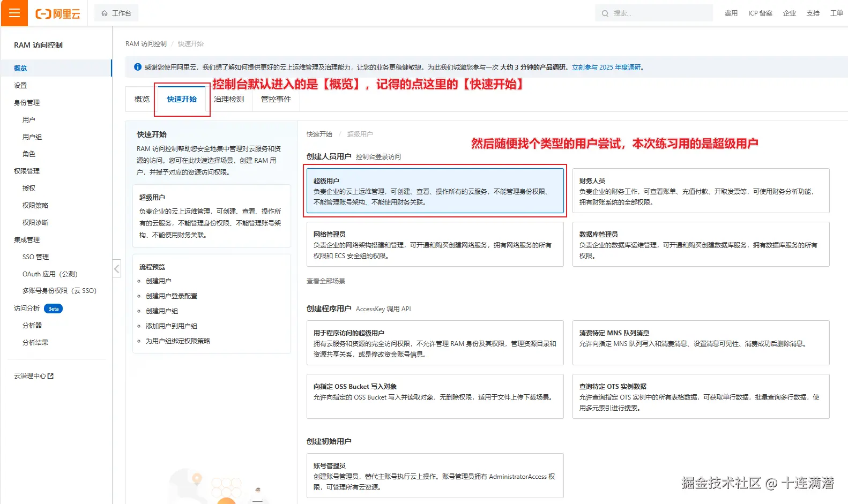The width and height of the screenshot is (848, 504).
Task: Click the 快速开始 breadcrumb in right panel
Action: pyautogui.click(x=319, y=134)
